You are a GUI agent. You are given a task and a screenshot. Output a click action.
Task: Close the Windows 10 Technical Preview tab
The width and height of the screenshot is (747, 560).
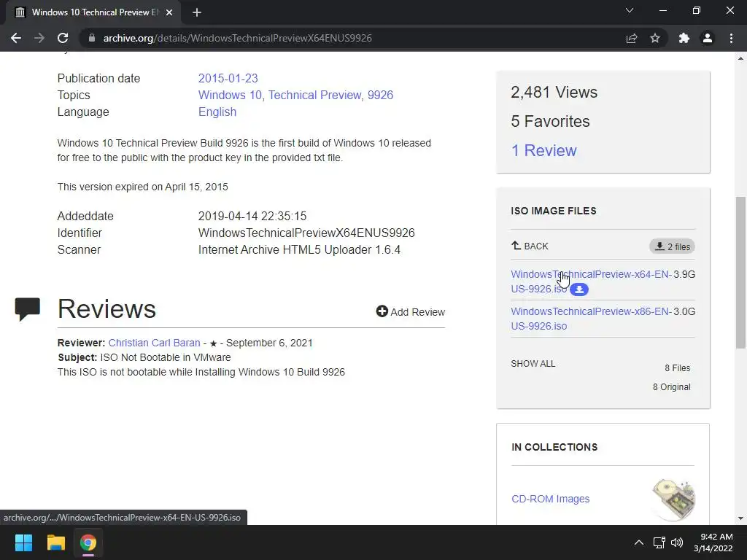[x=169, y=12]
